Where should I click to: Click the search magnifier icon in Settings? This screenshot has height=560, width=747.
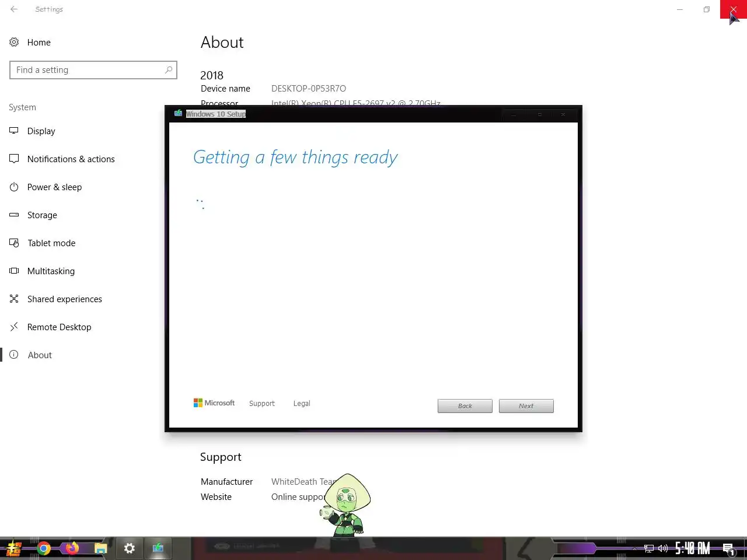[169, 70]
